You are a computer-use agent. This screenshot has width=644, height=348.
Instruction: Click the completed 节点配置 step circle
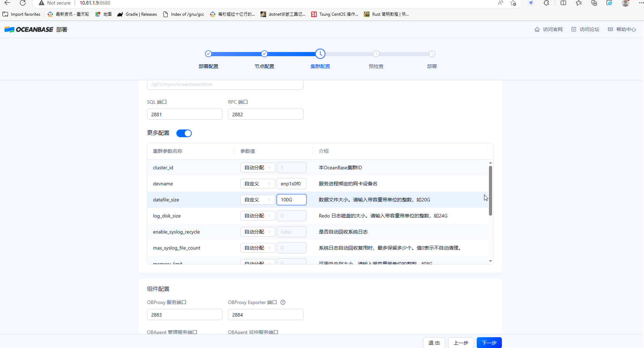pos(264,54)
